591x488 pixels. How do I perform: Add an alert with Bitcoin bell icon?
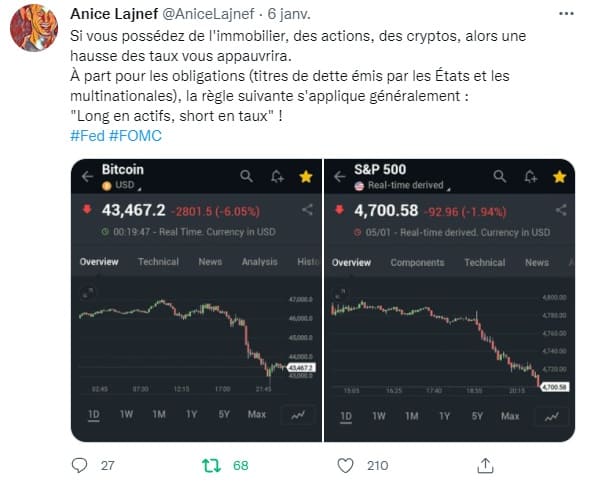coord(277,176)
